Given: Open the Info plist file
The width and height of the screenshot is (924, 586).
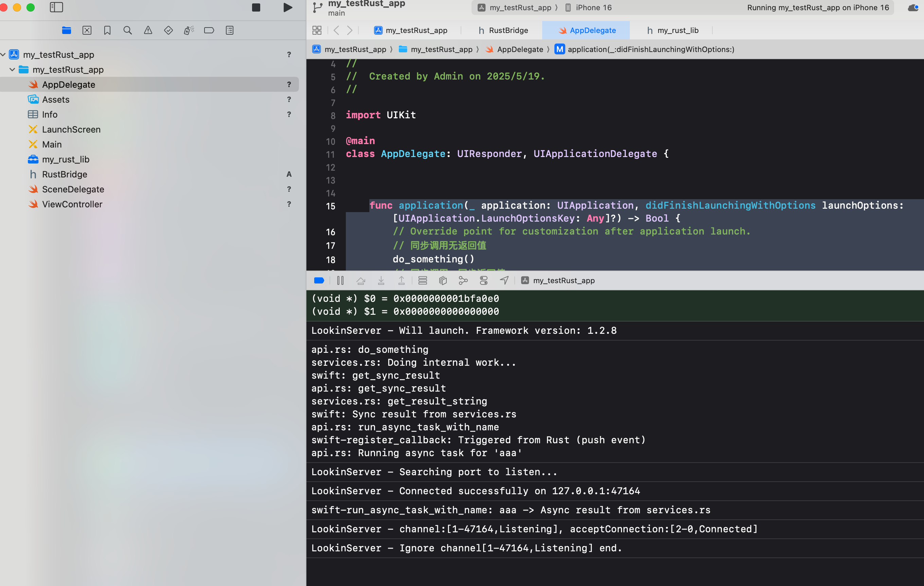Looking at the screenshot, I should [x=149, y=115].
